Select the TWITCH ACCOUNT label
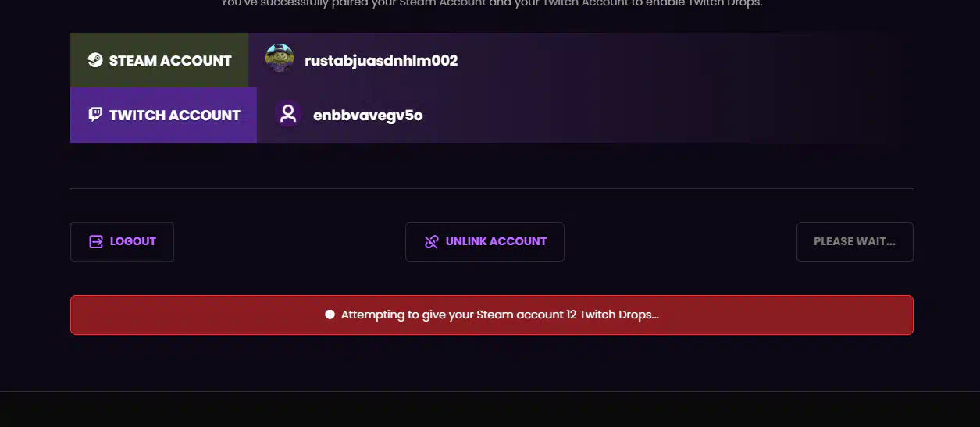This screenshot has height=427, width=980. (x=175, y=115)
